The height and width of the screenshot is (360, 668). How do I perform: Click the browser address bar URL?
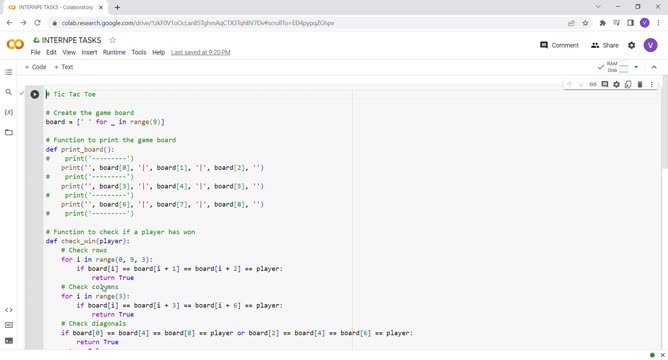(198, 23)
